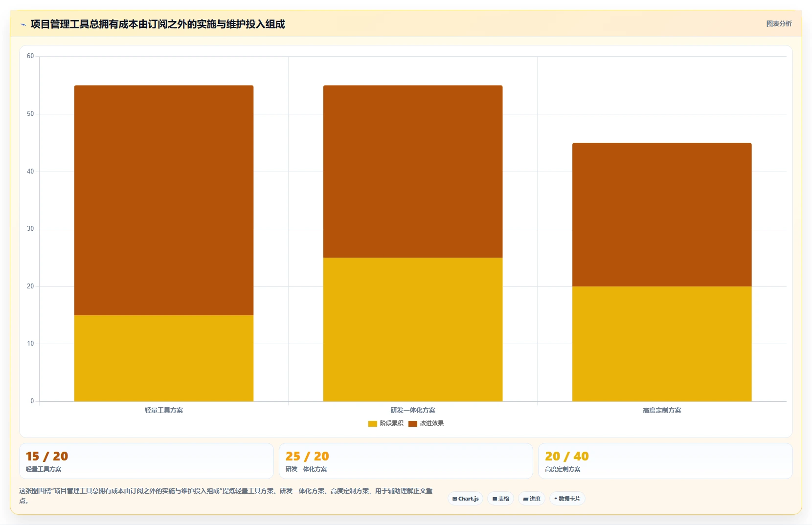The height and width of the screenshot is (525, 812).
Task: Click the Chart.js tag chip
Action: pyautogui.click(x=466, y=499)
